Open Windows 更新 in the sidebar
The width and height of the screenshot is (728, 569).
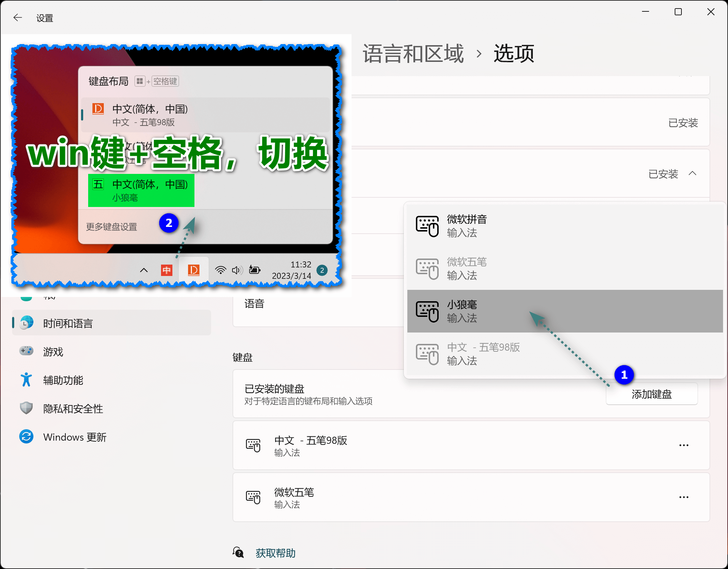pyautogui.click(x=112, y=437)
